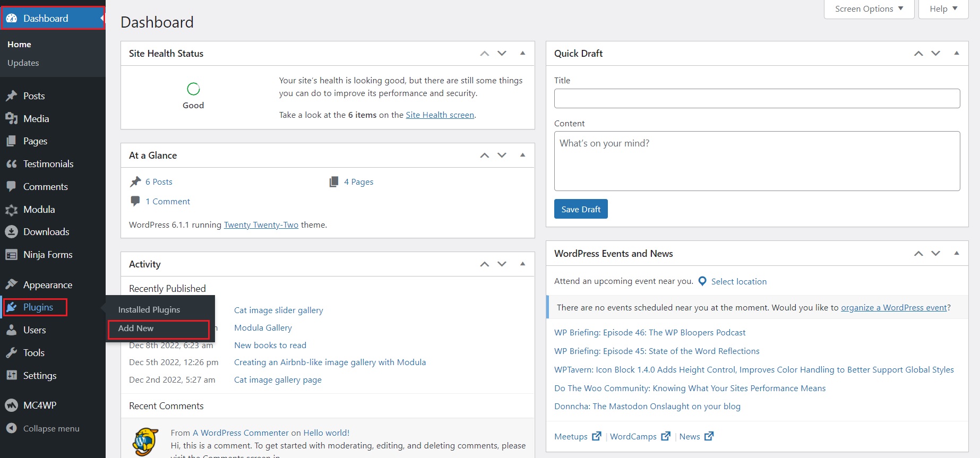
Task: Collapse the Site Health Status panel
Action: 522,53
